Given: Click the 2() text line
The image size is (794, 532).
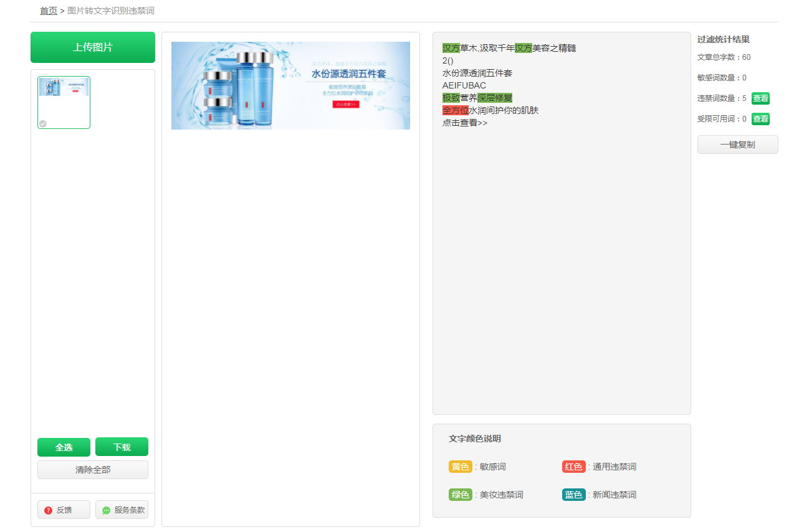Looking at the screenshot, I should (448, 60).
